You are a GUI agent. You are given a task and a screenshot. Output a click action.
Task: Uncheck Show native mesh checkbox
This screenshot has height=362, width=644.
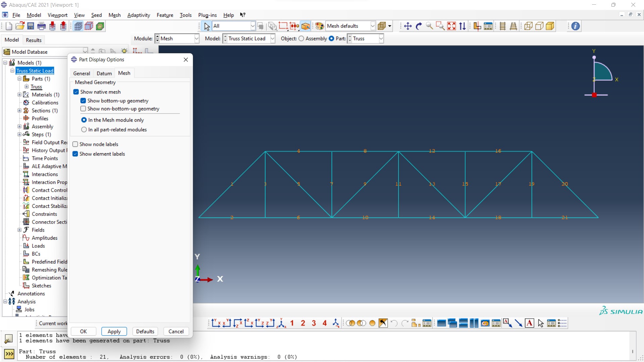(76, 92)
